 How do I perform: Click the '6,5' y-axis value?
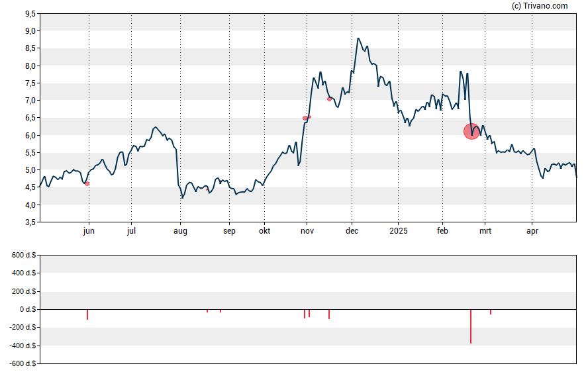[30, 118]
